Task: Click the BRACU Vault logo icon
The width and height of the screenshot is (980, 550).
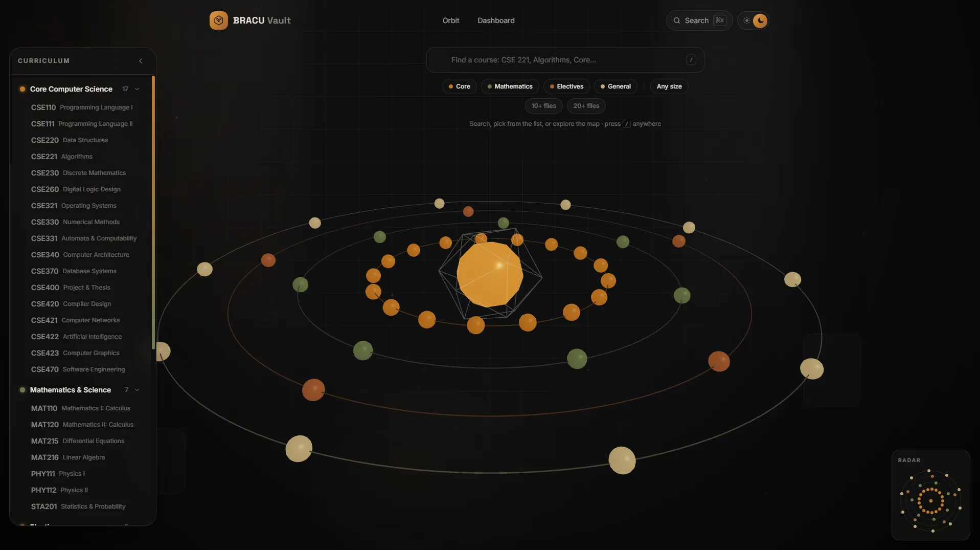Action: (218, 20)
